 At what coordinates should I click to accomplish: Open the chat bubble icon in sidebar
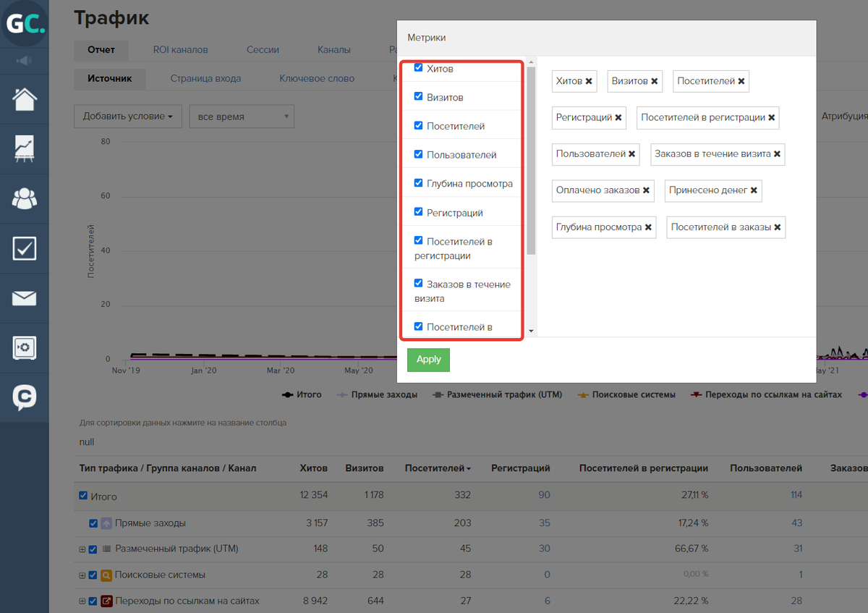[x=25, y=397]
